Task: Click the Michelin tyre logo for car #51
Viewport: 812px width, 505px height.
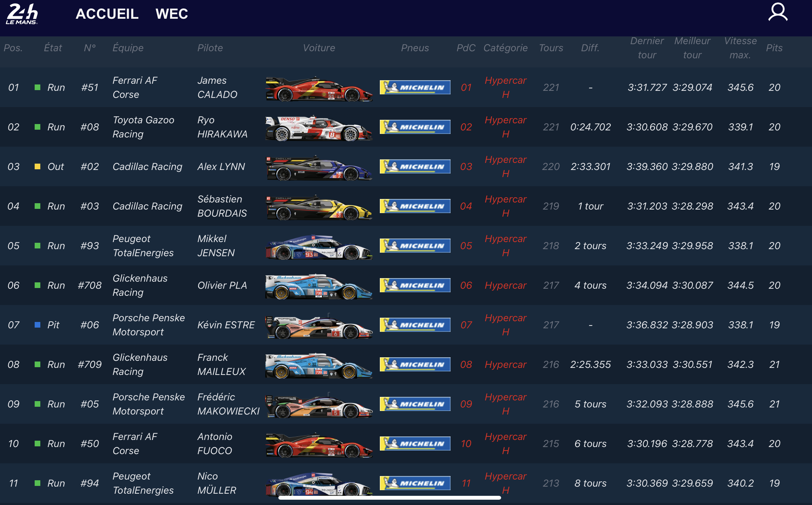Action: click(x=415, y=87)
